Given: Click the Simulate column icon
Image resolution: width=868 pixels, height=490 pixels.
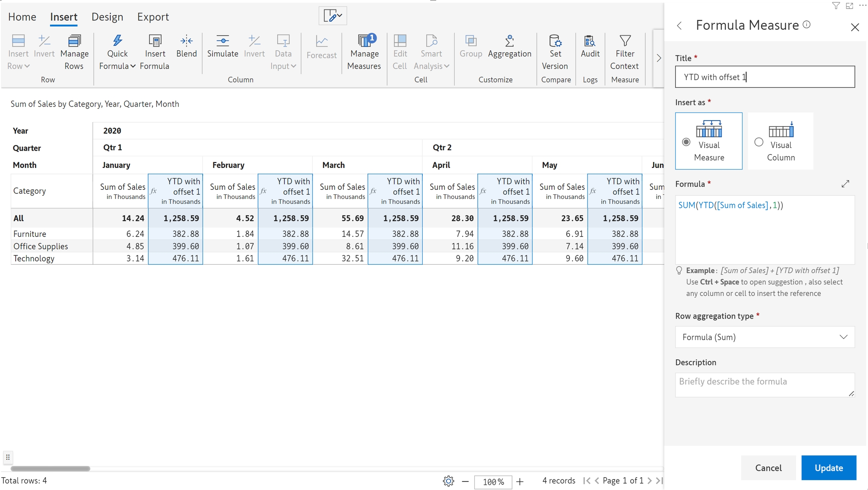Looking at the screenshot, I should pyautogui.click(x=223, y=41).
